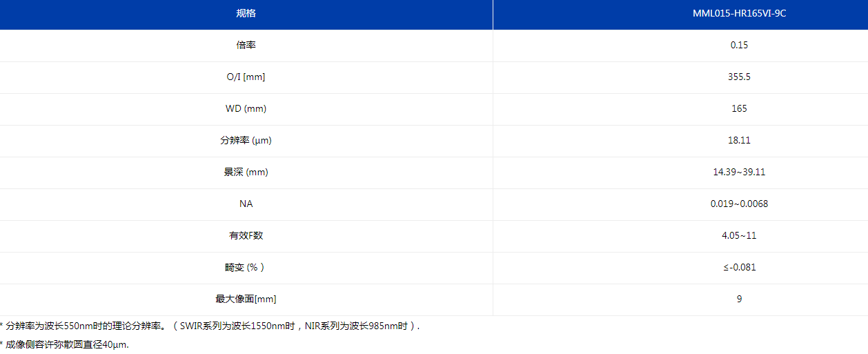Select the NA value 0.019~0.0068
Image resolution: width=868 pixels, height=354 pixels.
point(739,204)
